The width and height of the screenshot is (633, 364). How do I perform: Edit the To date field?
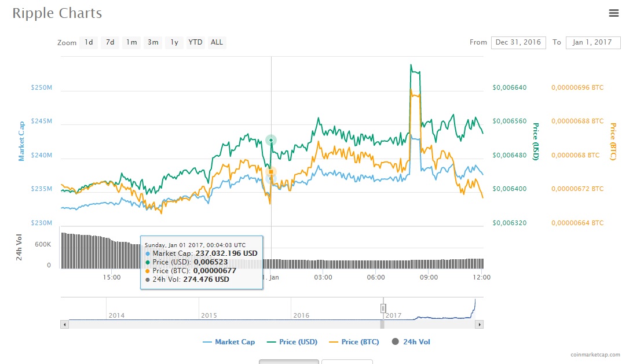click(593, 42)
